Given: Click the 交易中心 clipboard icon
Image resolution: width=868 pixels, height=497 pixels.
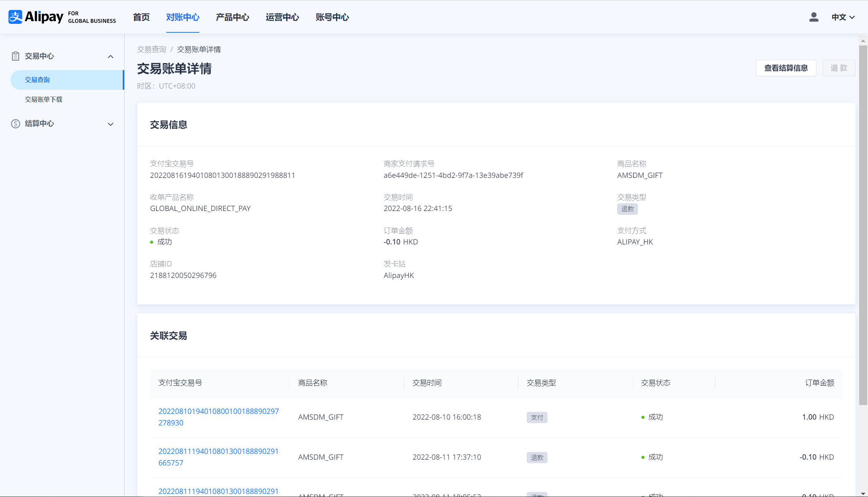Looking at the screenshot, I should 15,56.
